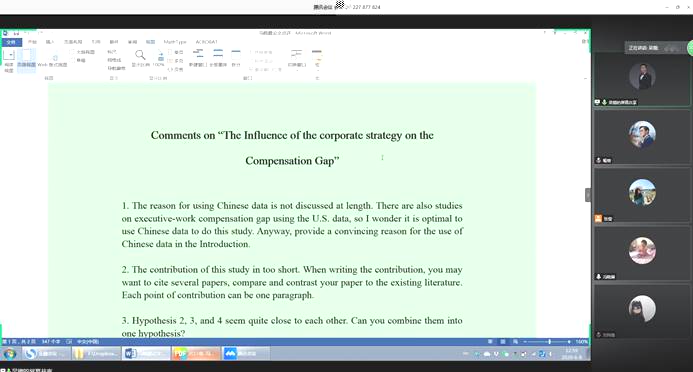The width and height of the screenshot is (693, 372).
Task: Click the 100% zoom level in status bar
Action: pyautogui.click(x=582, y=342)
